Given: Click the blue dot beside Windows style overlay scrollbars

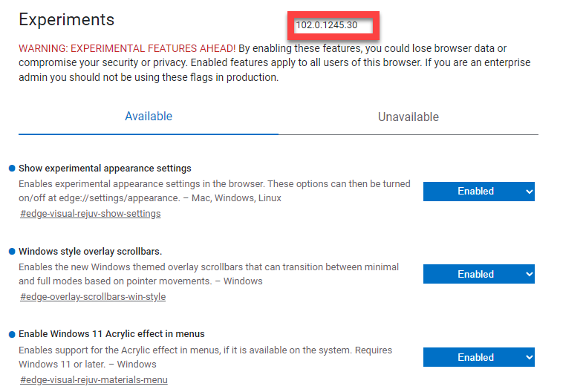Looking at the screenshot, I should 12,252.
